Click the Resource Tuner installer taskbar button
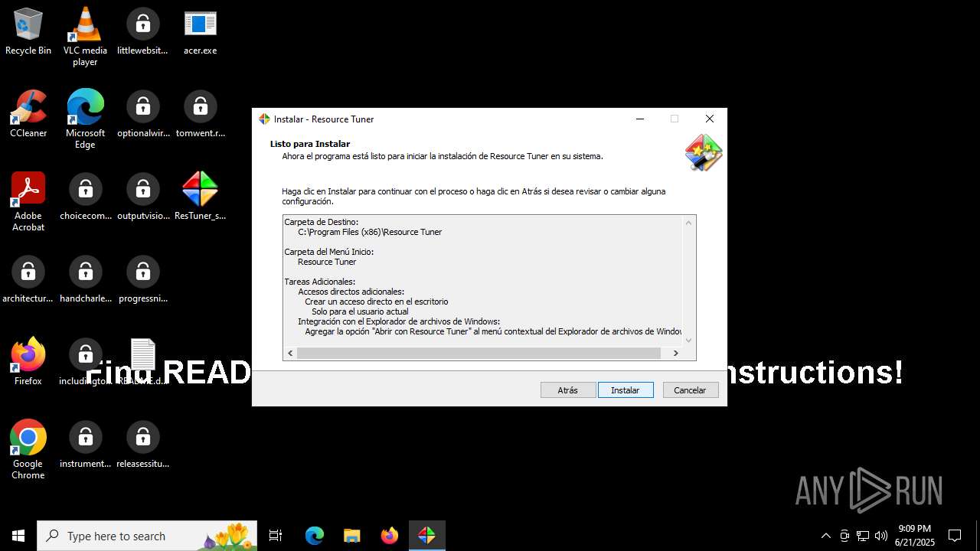The width and height of the screenshot is (980, 551). tap(427, 536)
